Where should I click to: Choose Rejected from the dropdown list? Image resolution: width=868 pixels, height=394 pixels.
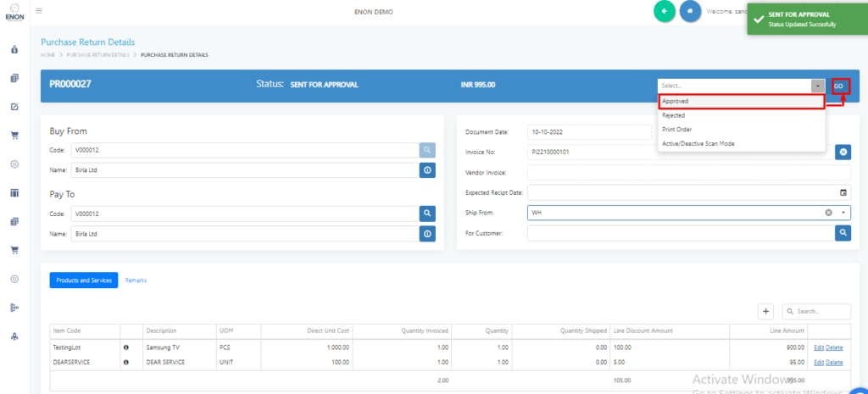point(741,115)
